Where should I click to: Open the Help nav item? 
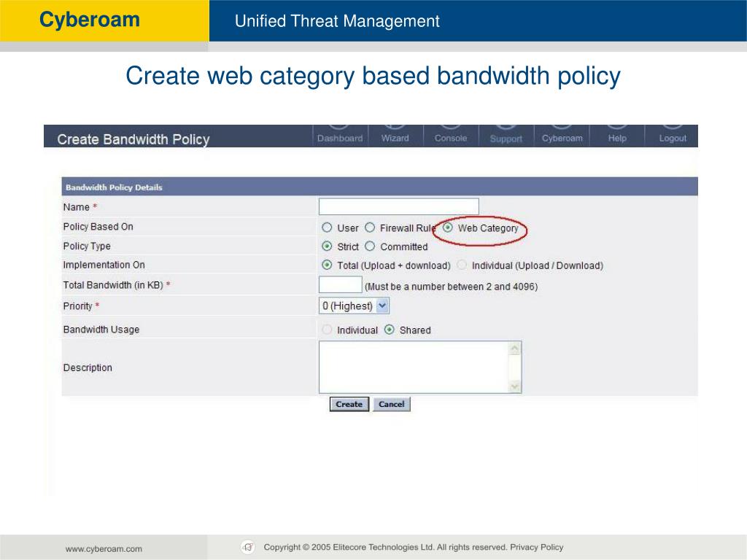[617, 138]
